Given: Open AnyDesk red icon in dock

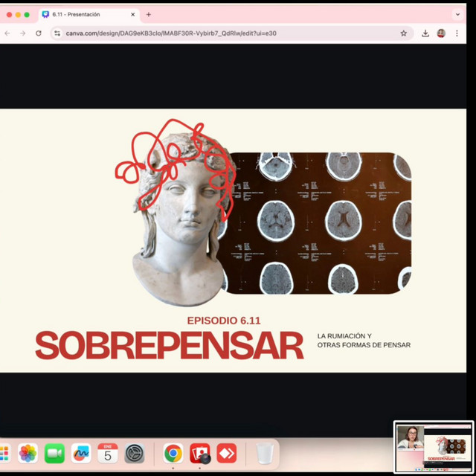Looking at the screenshot, I should click(x=227, y=453).
